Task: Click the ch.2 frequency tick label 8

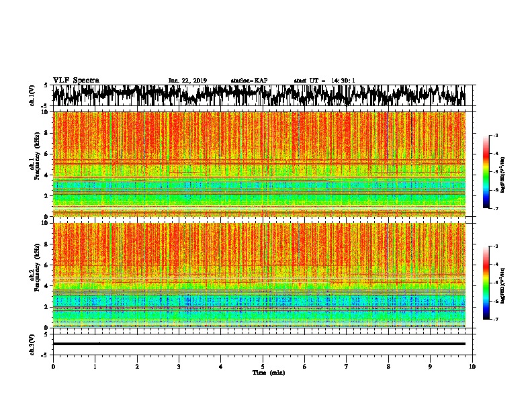Action: (47, 244)
